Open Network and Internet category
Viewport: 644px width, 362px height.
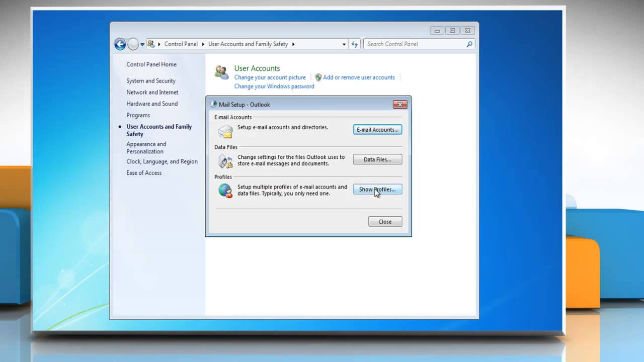[x=152, y=93]
